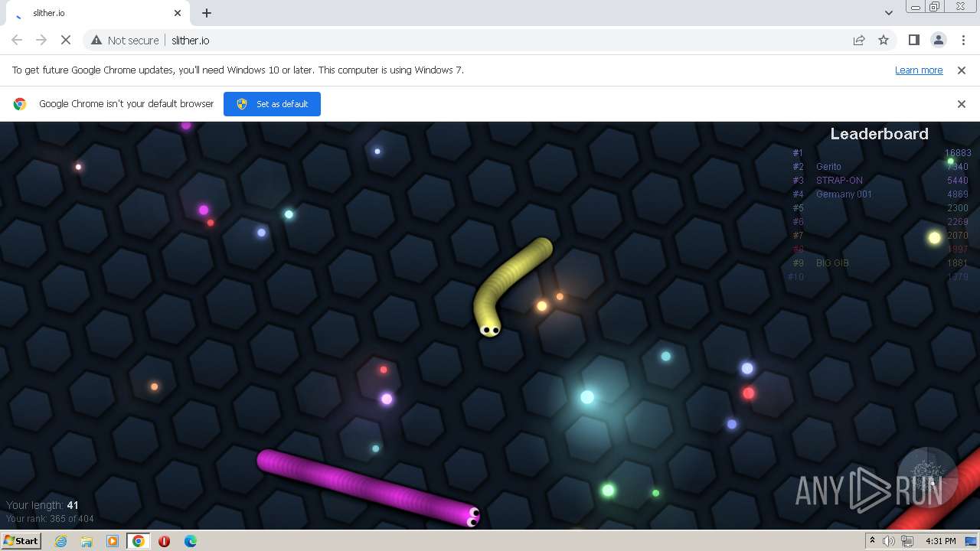Dismiss the Windows 7 update notice
Image resolution: width=980 pixels, height=551 pixels.
tap(962, 70)
